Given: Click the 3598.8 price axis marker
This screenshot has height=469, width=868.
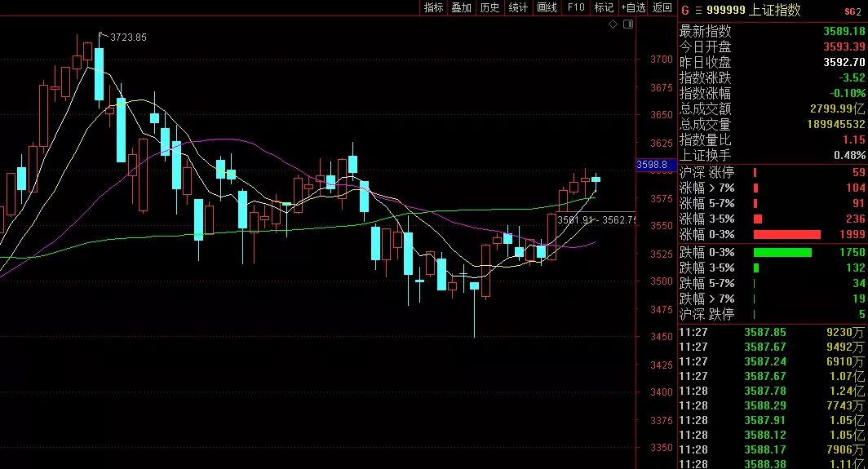Looking at the screenshot, I should coord(652,165).
